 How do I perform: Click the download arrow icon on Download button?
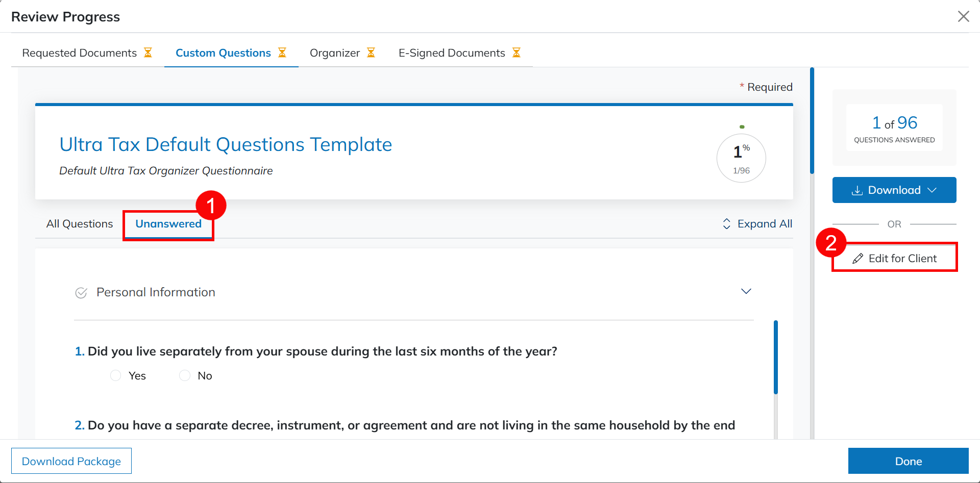857,190
